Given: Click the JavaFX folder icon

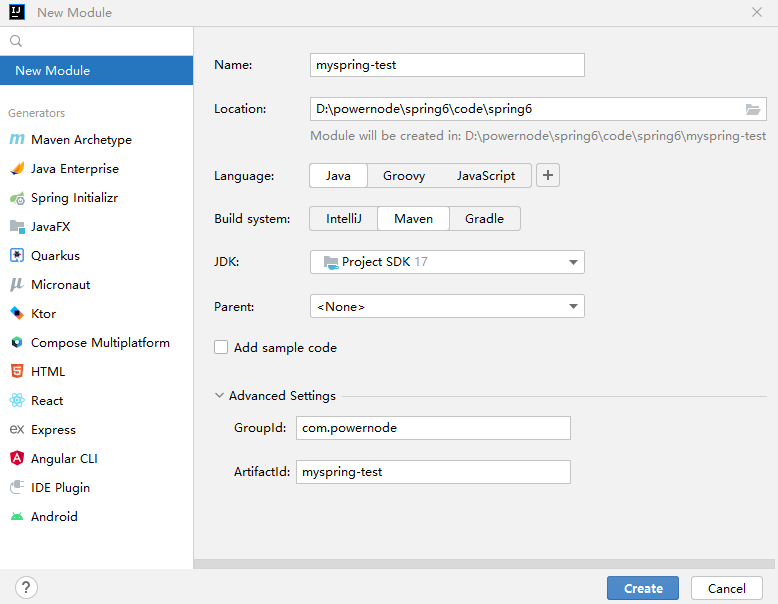Looking at the screenshot, I should (x=17, y=227).
